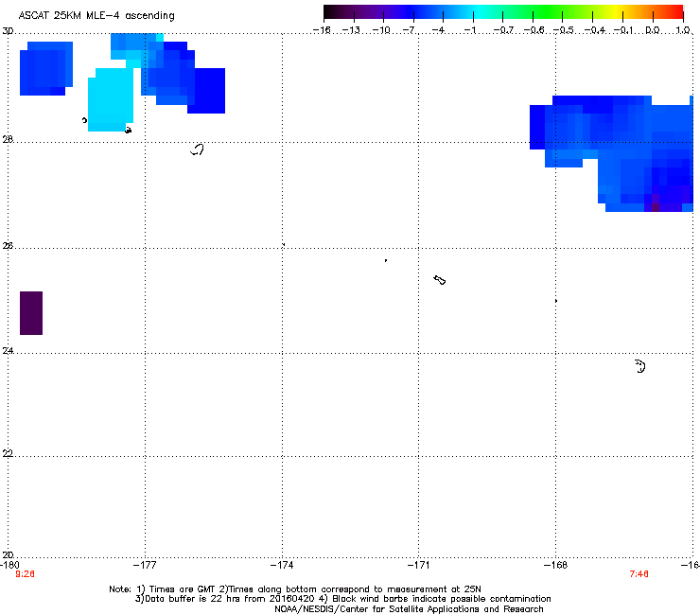Click the -1 color scale label
700x615 pixels.
pos(469,30)
